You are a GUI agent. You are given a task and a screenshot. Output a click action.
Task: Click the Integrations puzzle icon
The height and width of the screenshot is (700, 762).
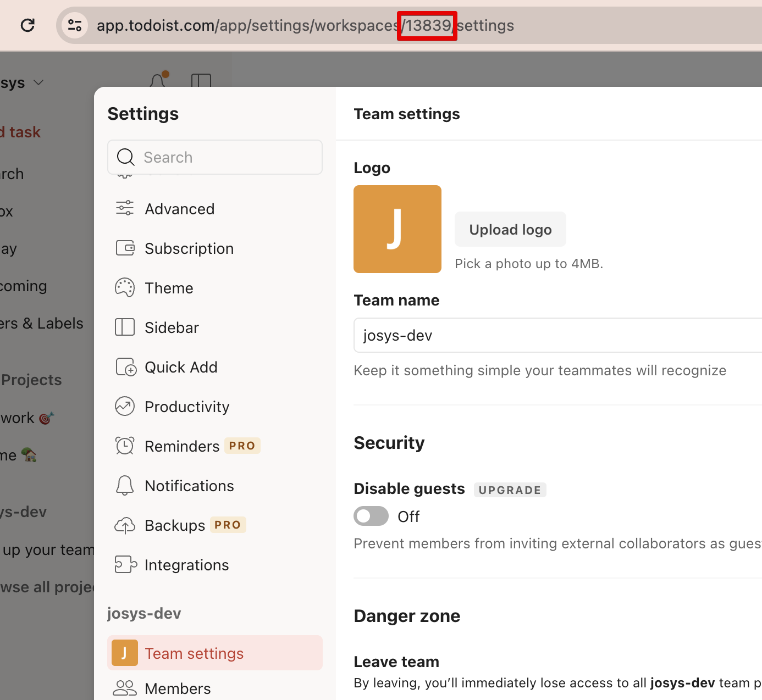click(x=125, y=564)
